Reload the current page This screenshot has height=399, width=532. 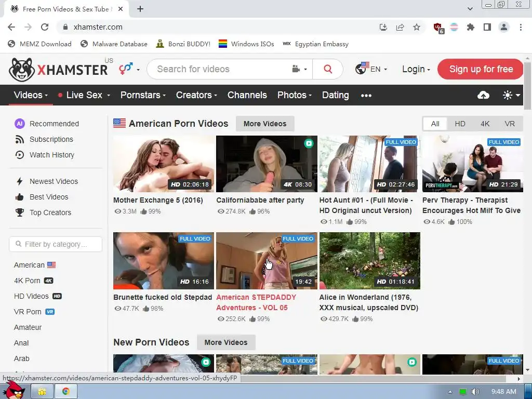[45, 27]
